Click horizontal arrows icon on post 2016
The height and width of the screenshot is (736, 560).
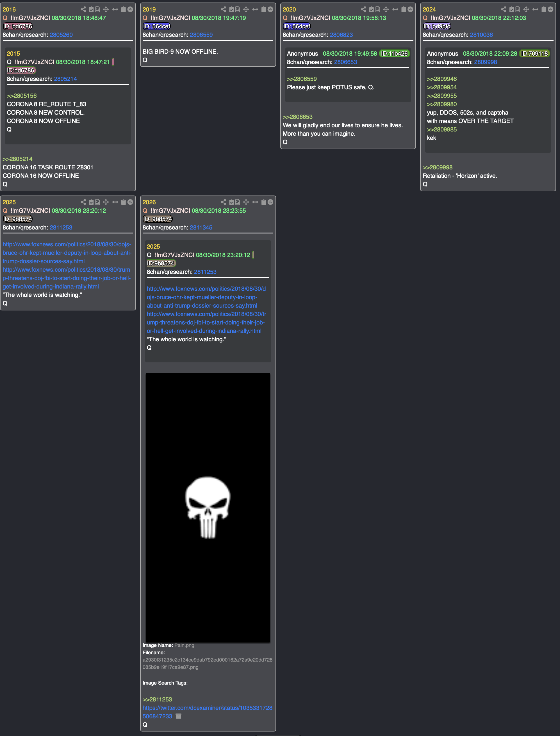point(115,9)
